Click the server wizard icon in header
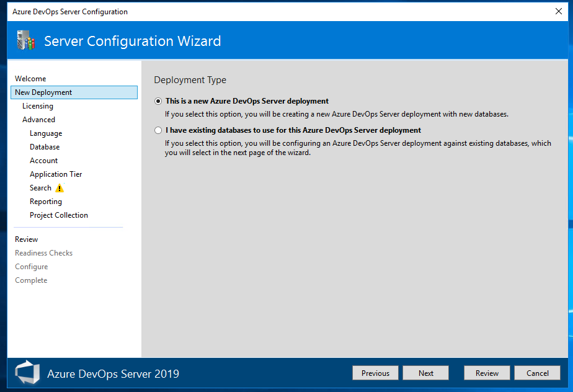Screen dimensions: 573x392 26,40
